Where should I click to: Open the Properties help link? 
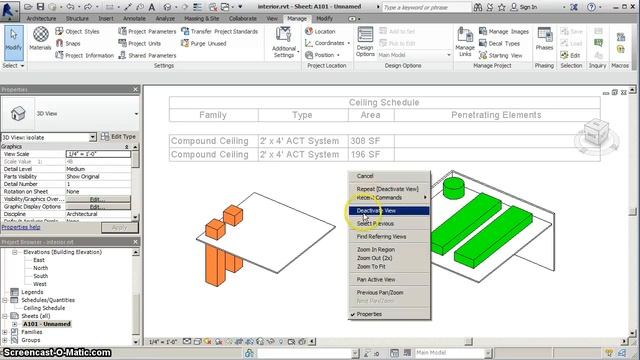click(21, 227)
